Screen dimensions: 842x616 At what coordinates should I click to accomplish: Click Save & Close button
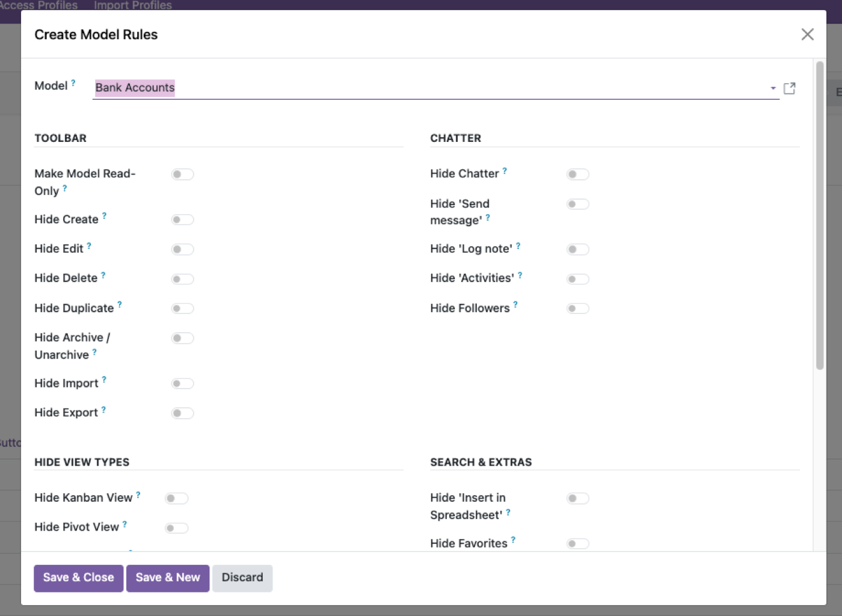(x=79, y=578)
